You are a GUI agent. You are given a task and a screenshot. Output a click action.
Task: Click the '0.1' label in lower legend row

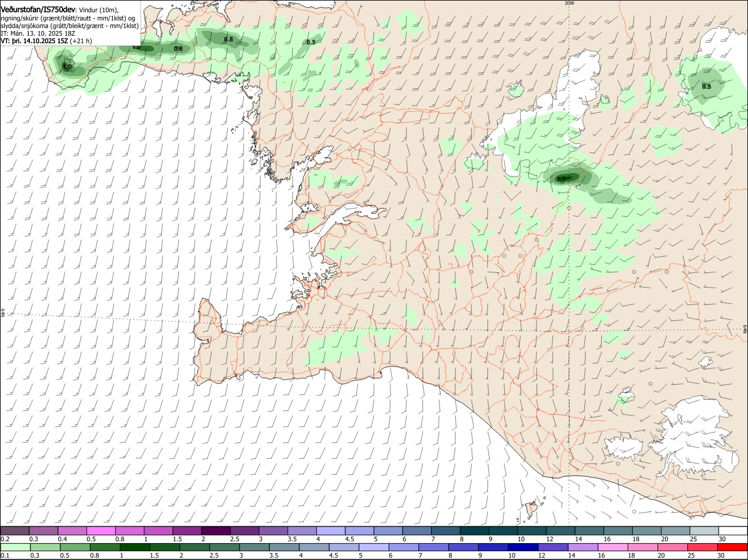[x=5, y=555]
